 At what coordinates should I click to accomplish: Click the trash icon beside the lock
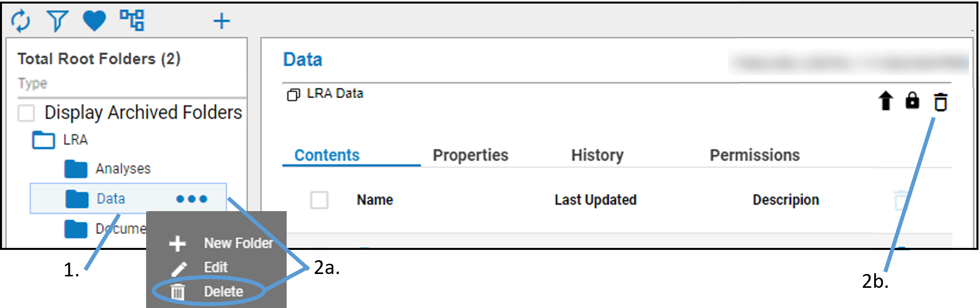click(941, 102)
